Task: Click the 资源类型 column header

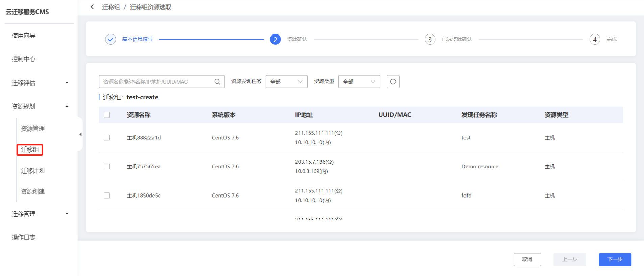Action: tap(556, 115)
